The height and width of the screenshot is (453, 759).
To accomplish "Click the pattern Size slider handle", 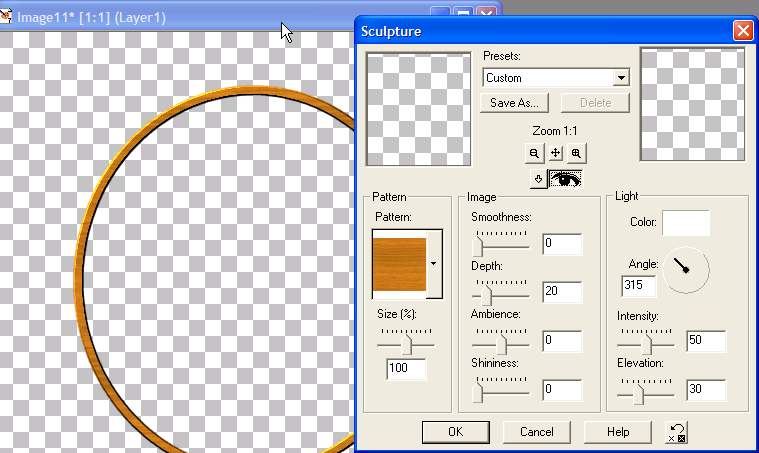I will (407, 345).
